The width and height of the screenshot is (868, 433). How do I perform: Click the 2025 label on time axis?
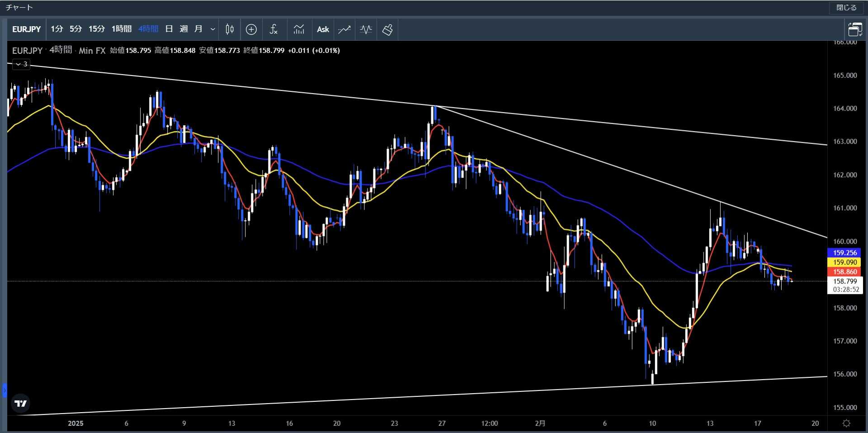tap(75, 424)
